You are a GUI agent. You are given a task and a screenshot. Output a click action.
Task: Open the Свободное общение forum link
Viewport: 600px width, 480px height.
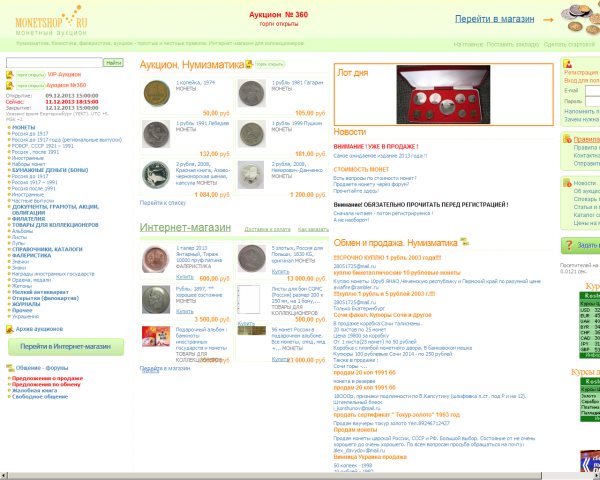click(40, 397)
